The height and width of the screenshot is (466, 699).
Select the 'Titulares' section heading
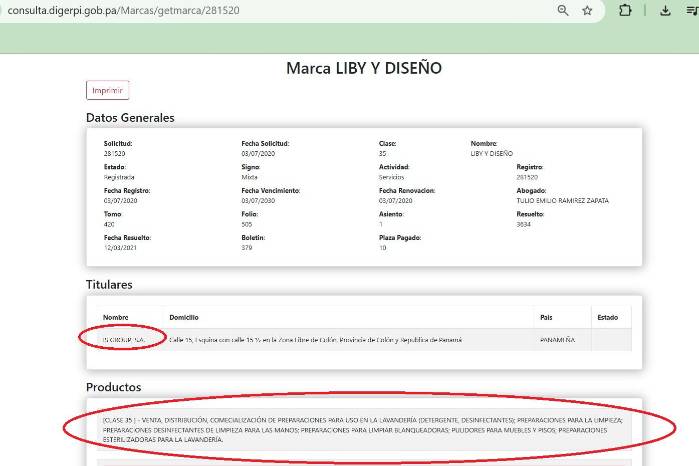click(109, 285)
